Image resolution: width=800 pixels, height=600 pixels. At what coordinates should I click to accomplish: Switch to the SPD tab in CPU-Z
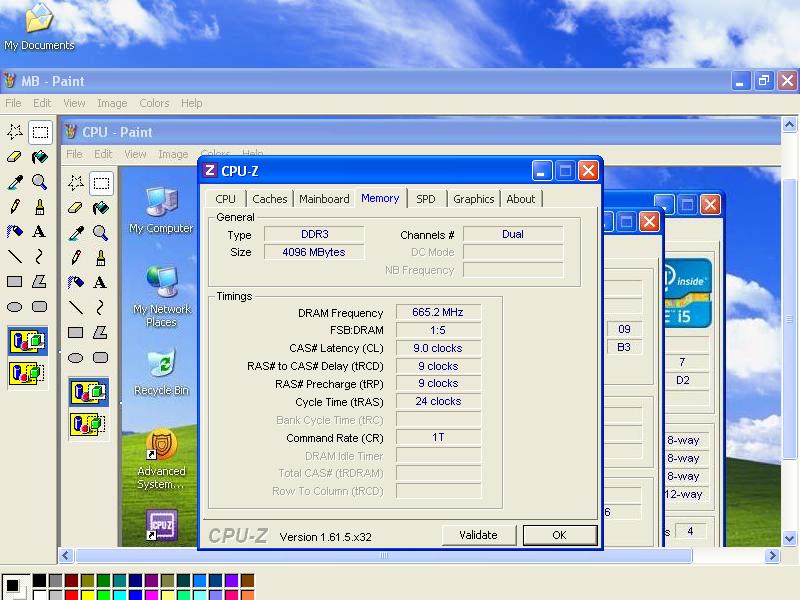click(426, 199)
